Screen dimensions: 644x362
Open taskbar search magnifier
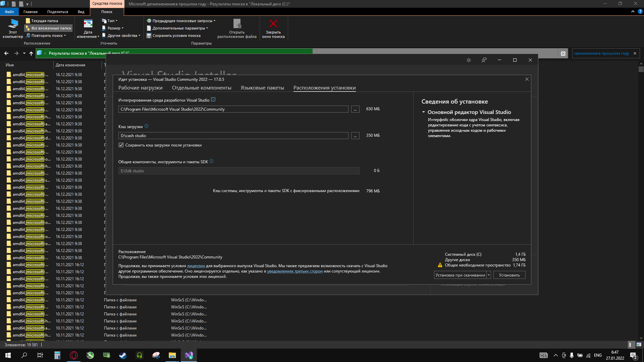24,355
